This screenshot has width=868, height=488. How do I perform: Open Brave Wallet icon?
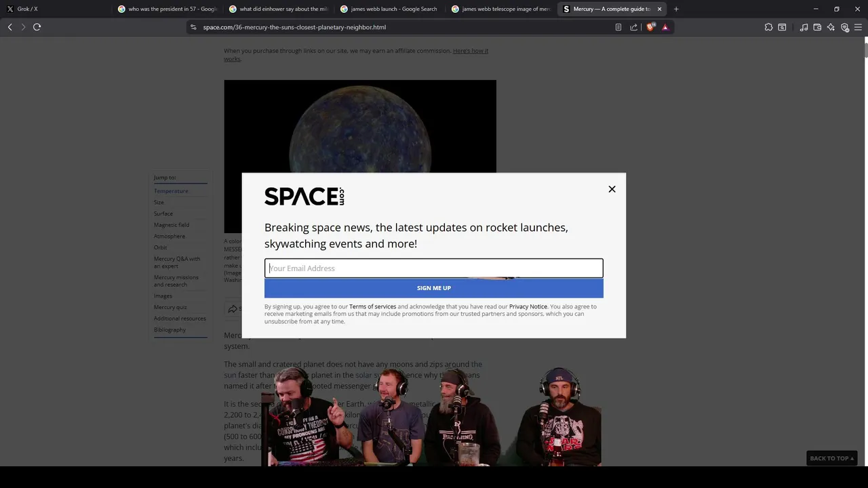pyautogui.click(x=817, y=27)
